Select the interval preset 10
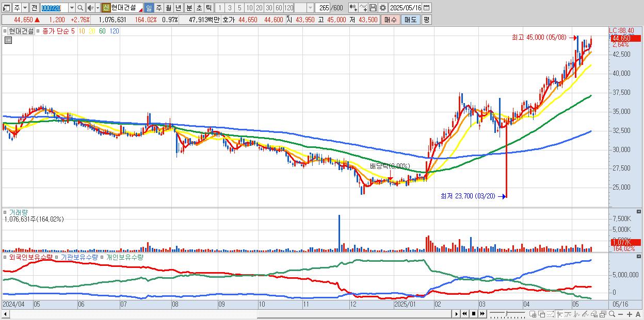 tap(249, 8)
